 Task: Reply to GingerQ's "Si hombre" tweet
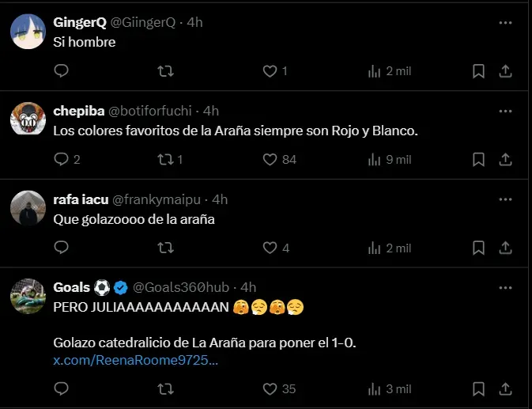(62, 71)
